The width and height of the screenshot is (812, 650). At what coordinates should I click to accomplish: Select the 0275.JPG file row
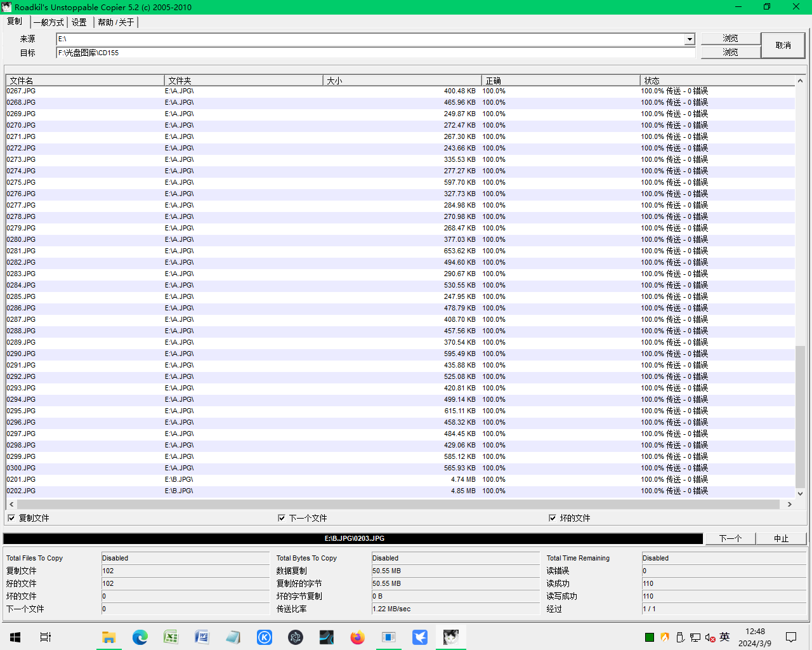(x=400, y=182)
